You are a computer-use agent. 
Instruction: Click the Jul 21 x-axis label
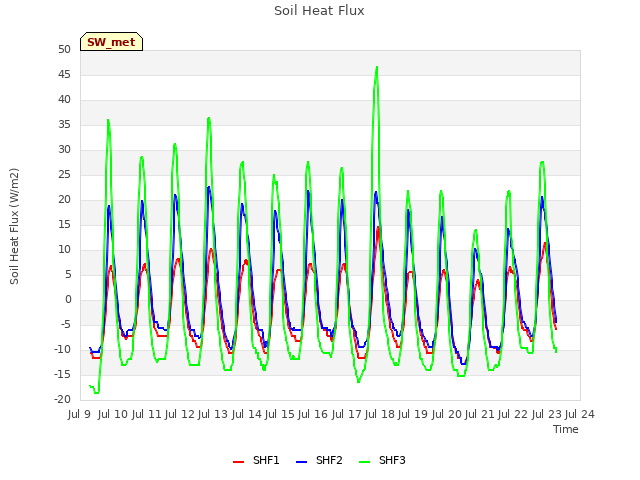[480, 414]
